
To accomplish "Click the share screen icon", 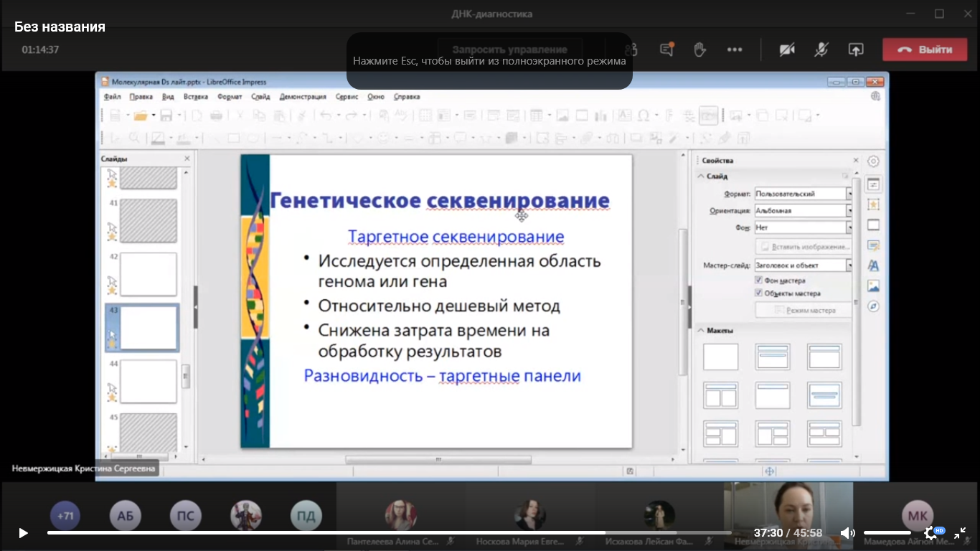I will 856,50.
